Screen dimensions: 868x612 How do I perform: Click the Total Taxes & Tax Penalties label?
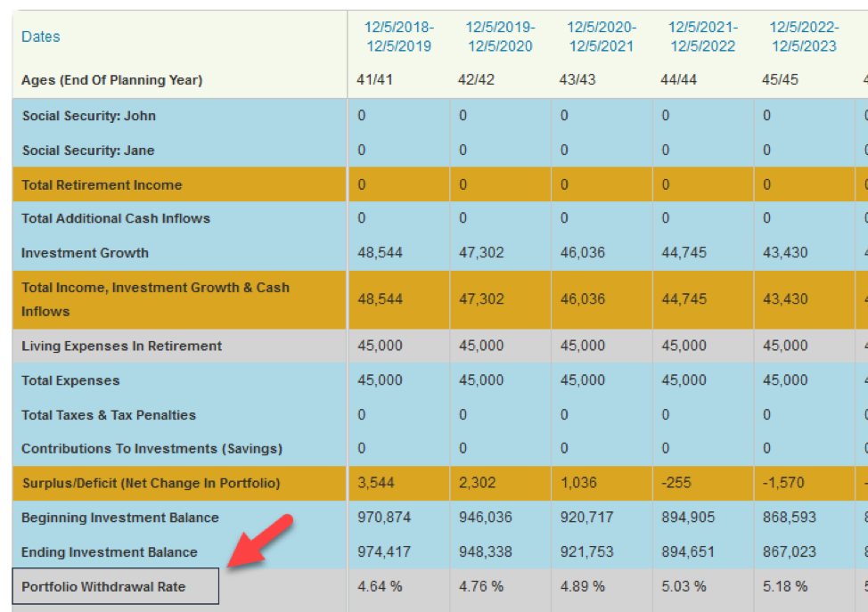(109, 415)
